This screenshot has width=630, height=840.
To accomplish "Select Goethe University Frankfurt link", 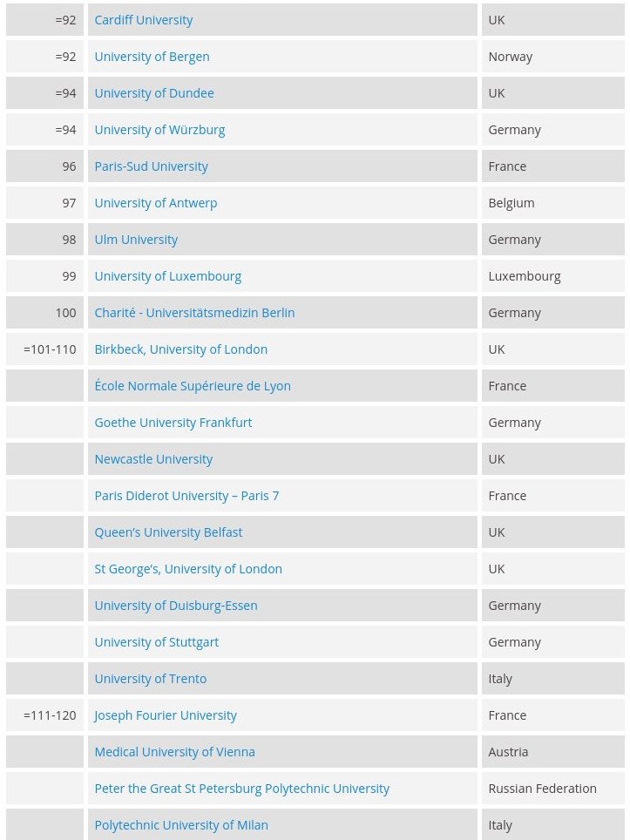I will pyautogui.click(x=173, y=423).
